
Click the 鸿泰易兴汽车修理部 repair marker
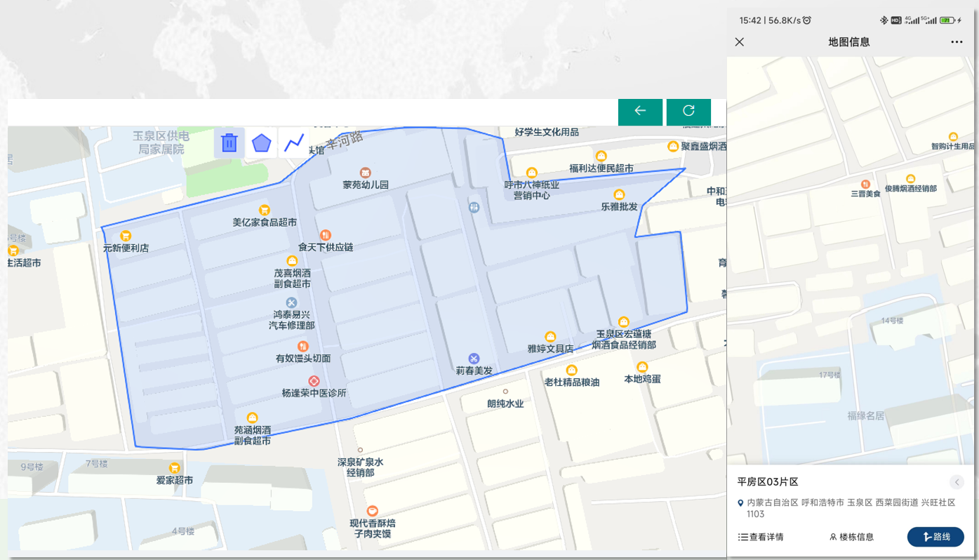[292, 302]
